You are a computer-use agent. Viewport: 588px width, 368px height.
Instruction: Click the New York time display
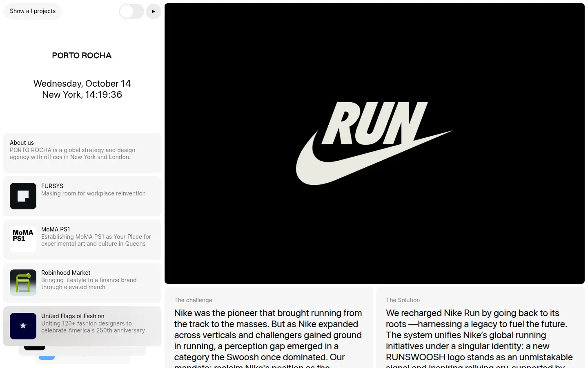point(82,94)
